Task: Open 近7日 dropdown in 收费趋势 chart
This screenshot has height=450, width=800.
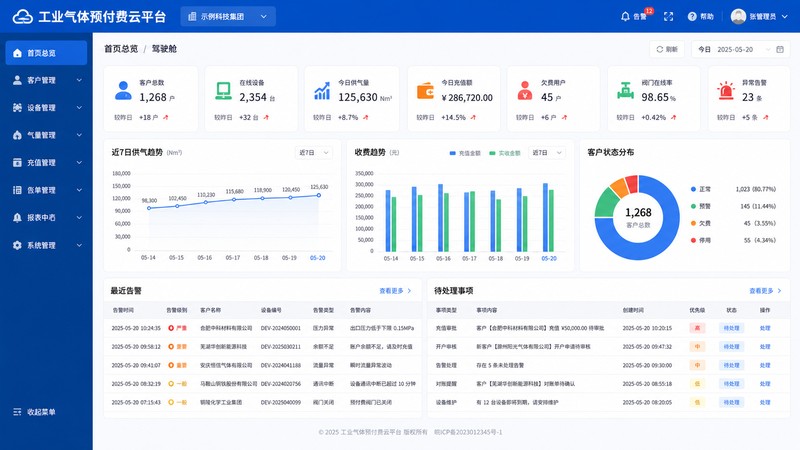Action: pyautogui.click(x=546, y=153)
